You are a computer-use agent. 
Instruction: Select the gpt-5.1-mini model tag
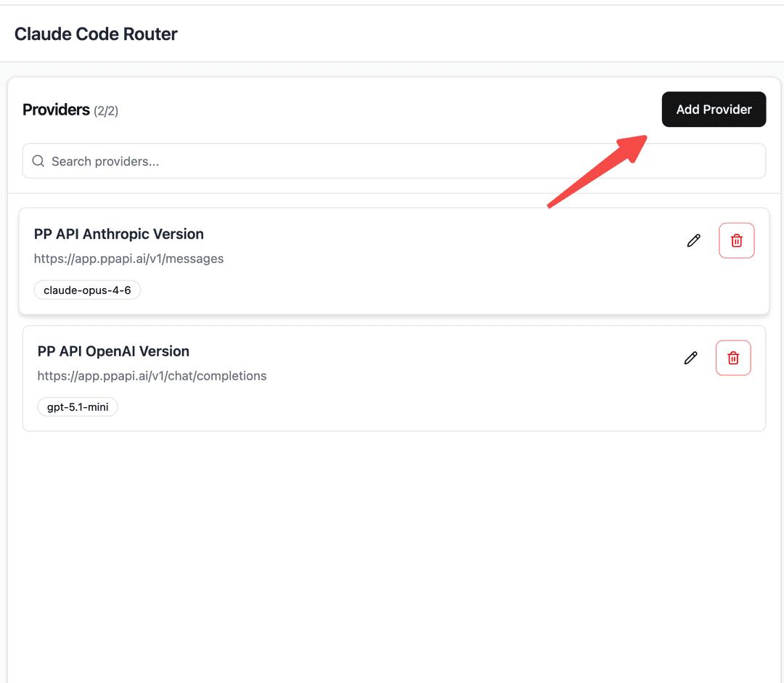pos(77,406)
